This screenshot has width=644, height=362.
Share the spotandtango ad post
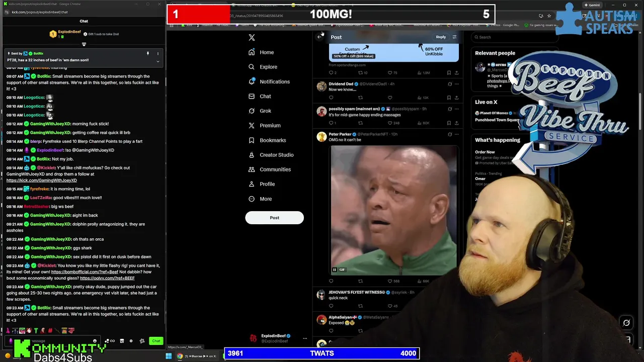click(x=456, y=73)
